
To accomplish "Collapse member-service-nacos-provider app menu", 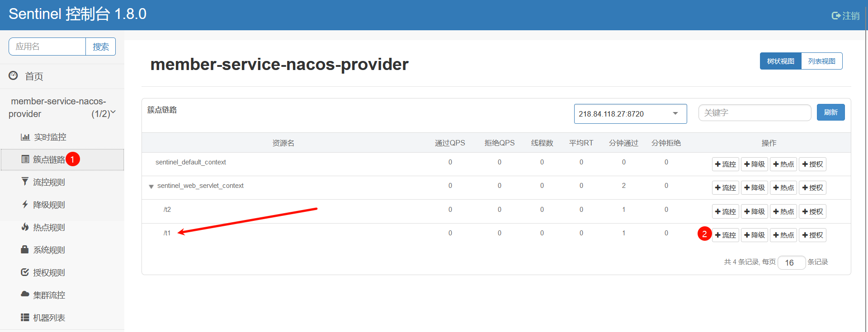I will pyautogui.click(x=113, y=112).
